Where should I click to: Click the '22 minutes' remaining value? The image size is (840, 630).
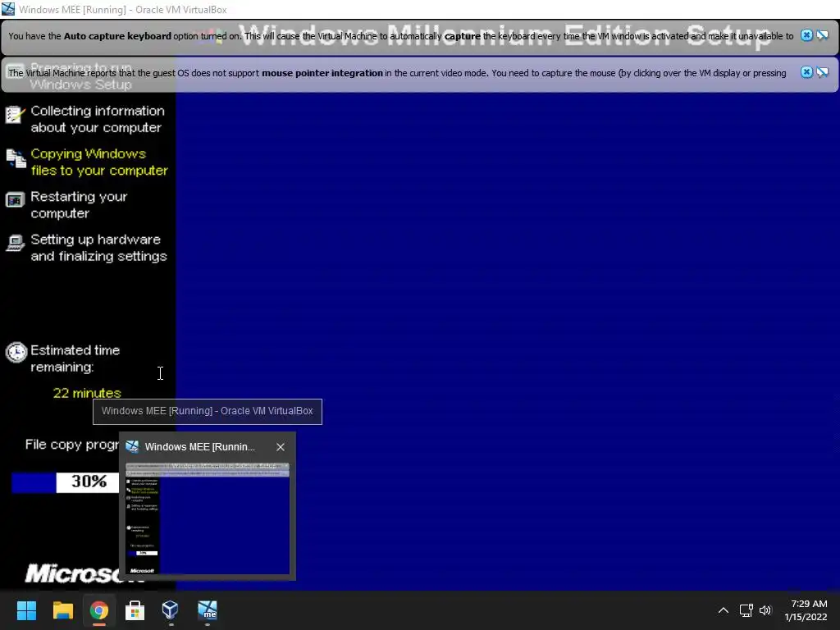tap(87, 393)
